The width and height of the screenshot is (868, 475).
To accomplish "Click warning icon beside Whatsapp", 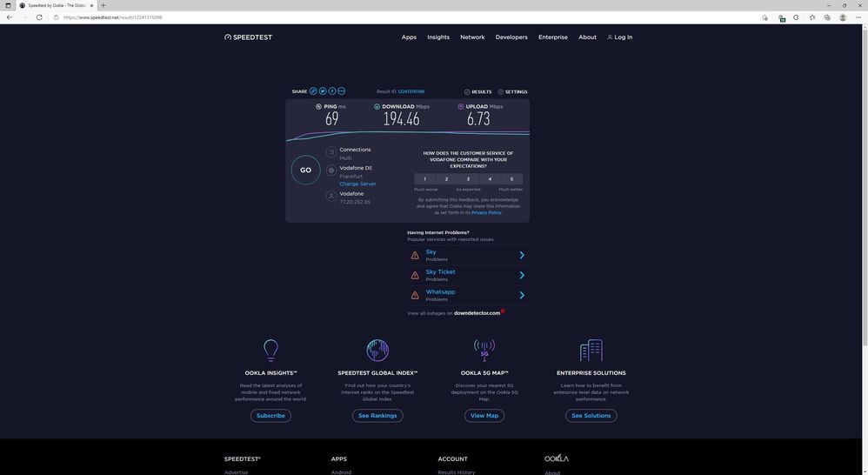I will click(x=415, y=295).
